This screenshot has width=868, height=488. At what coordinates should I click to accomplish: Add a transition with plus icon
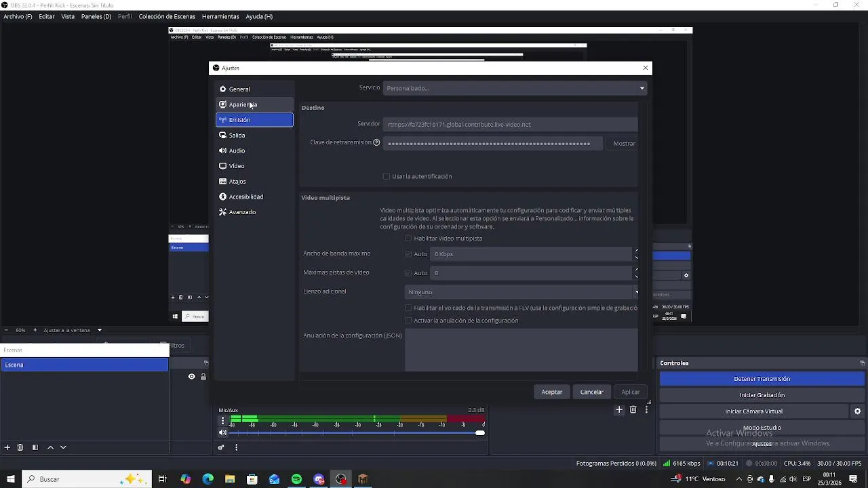(x=619, y=409)
